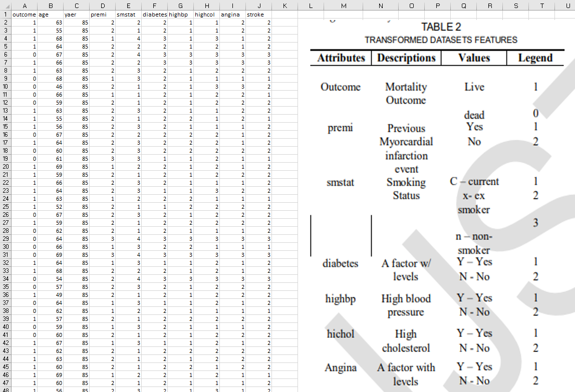The image size is (575, 392).
Task: Select the highbp column header G
Action: tap(180, 6)
